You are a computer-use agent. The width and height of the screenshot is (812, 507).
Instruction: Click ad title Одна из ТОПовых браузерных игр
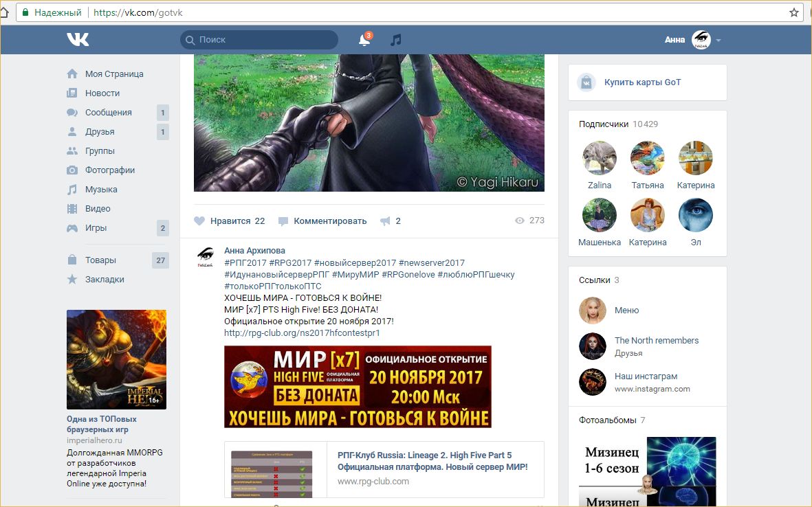coord(102,424)
